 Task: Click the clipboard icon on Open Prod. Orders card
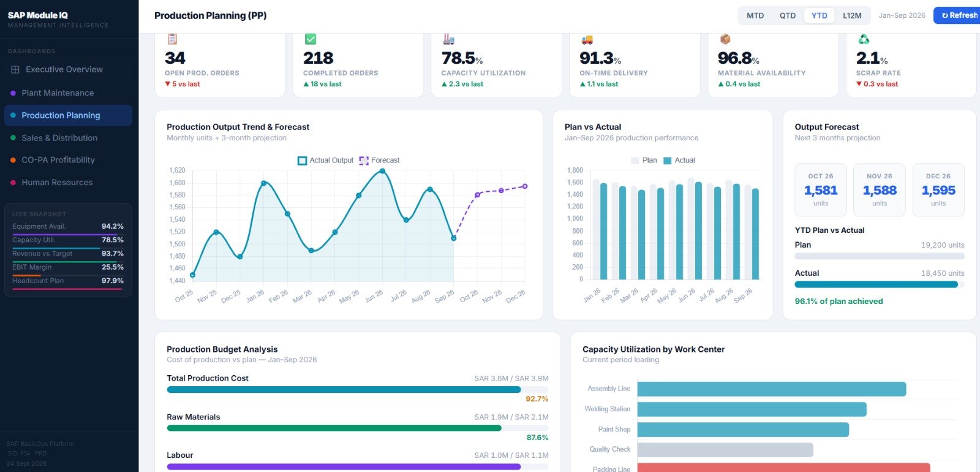[x=172, y=39]
